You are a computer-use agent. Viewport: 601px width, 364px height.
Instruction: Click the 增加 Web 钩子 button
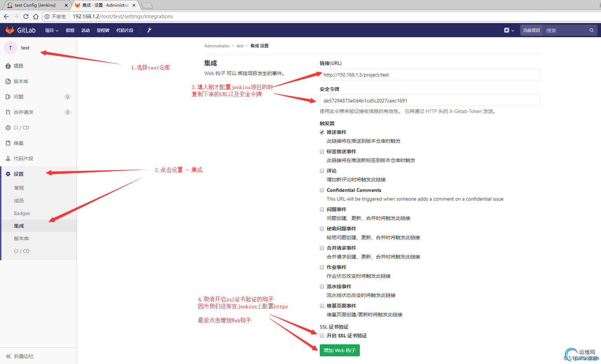pyautogui.click(x=339, y=350)
